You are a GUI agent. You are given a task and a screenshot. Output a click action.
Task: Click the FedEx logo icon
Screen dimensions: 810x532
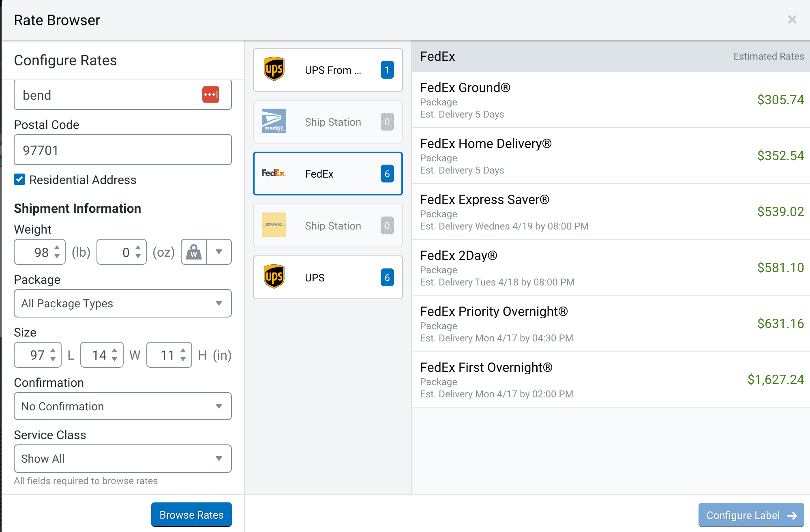click(x=274, y=173)
